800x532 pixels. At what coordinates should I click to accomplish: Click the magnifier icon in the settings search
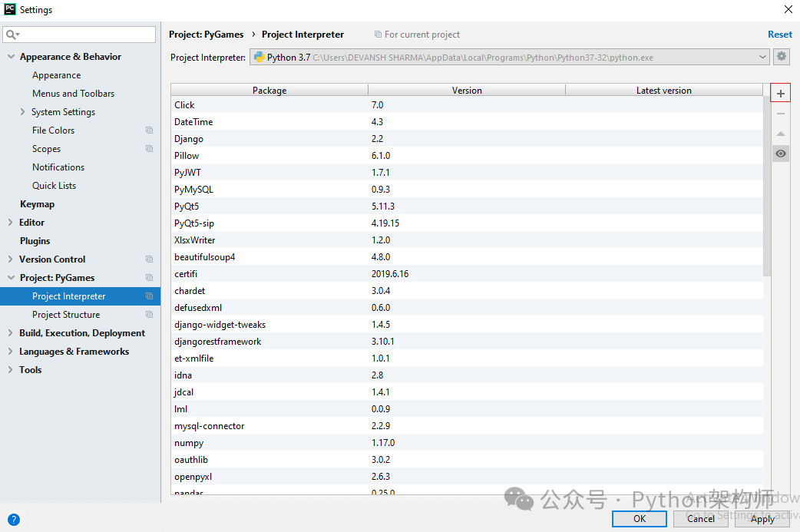coord(12,35)
